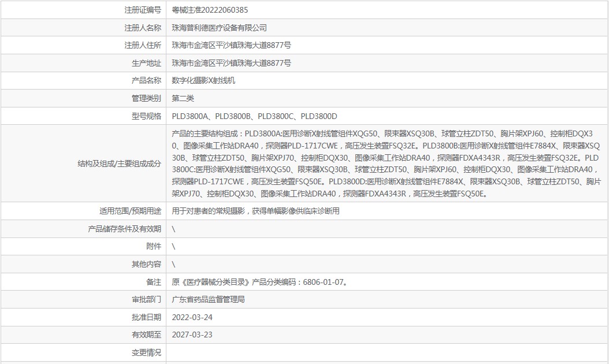Click the 注册人住所 label
Image resolution: width=609 pixels, height=364 pixels.
pos(142,46)
